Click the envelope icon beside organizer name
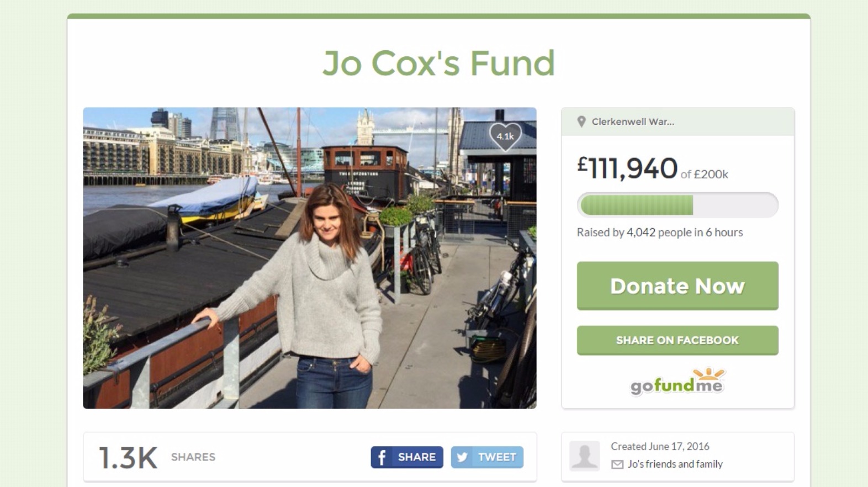Screen dimensions: 868x487 point(617,464)
